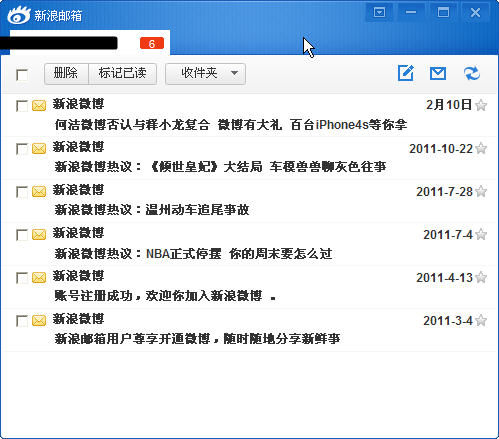Star the 2月10日 email

[x=481, y=105]
